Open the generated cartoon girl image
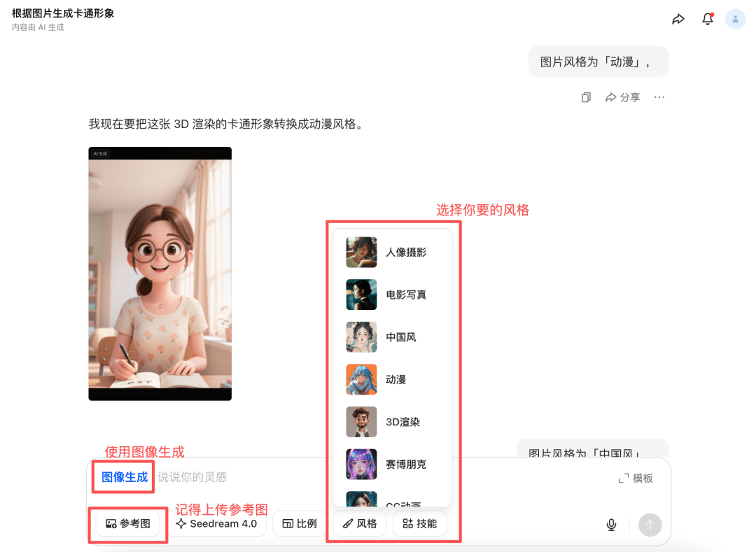The height and width of the screenshot is (552, 756). 160,274
